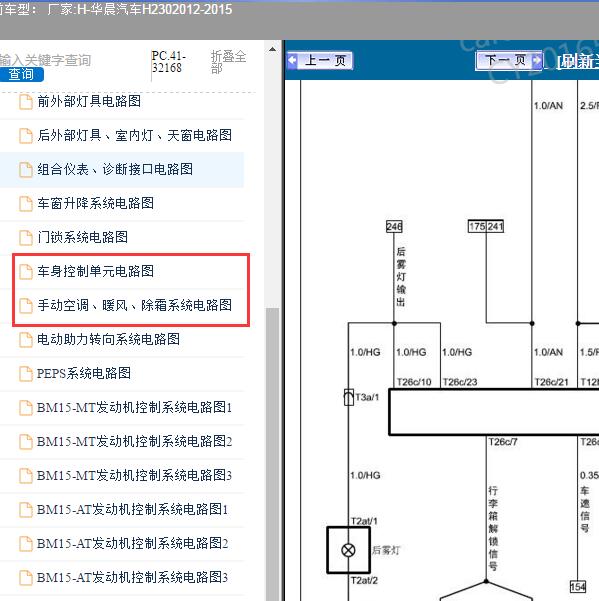Open BM15-MT发动机控制系统电路图3
Screen dimensions: 599x601
tap(134, 475)
